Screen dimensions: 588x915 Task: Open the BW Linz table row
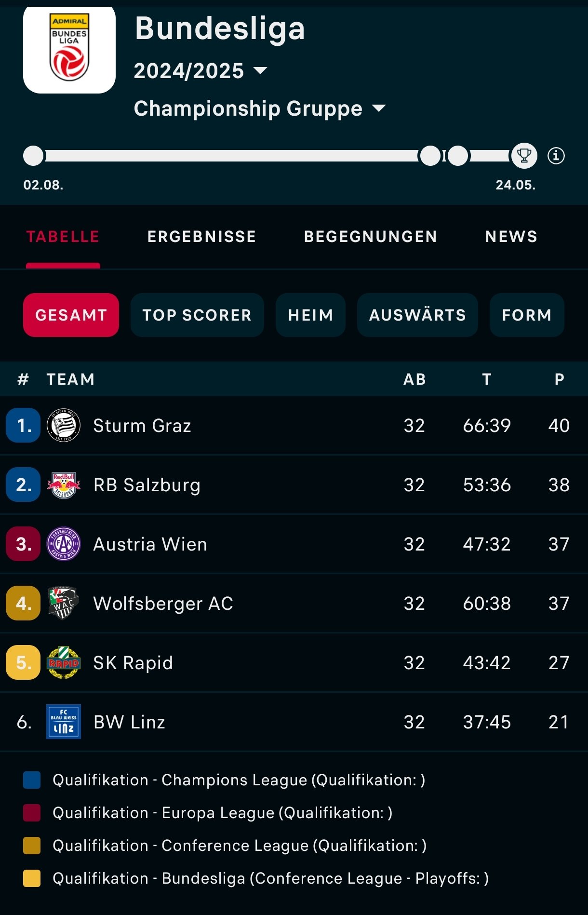(294, 722)
